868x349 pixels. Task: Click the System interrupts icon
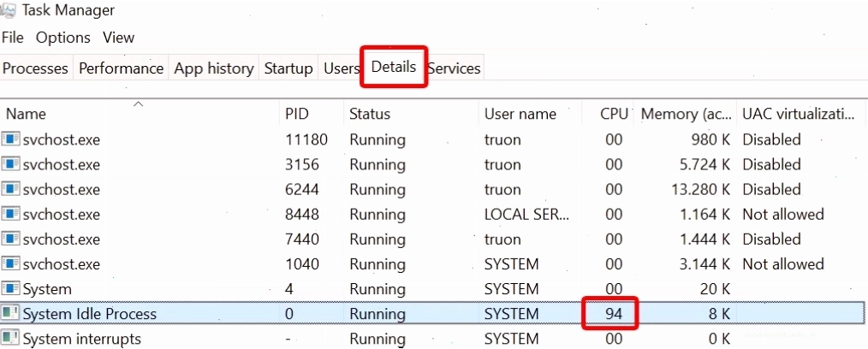coord(11,339)
